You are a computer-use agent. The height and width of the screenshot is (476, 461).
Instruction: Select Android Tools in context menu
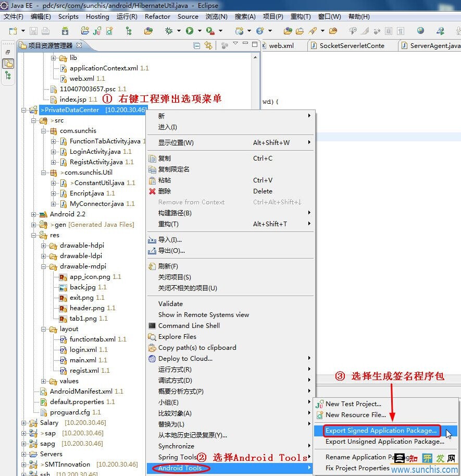180,468
